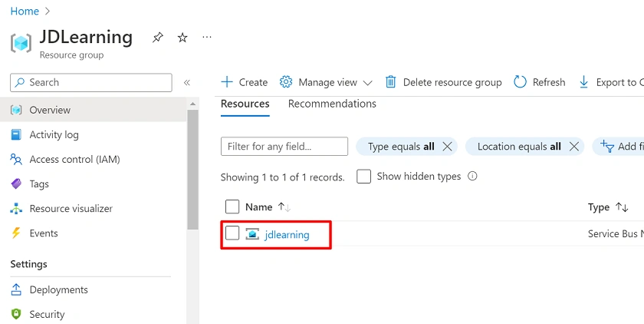Click the Manage view gear icon
The image size is (644, 324).
click(x=286, y=82)
